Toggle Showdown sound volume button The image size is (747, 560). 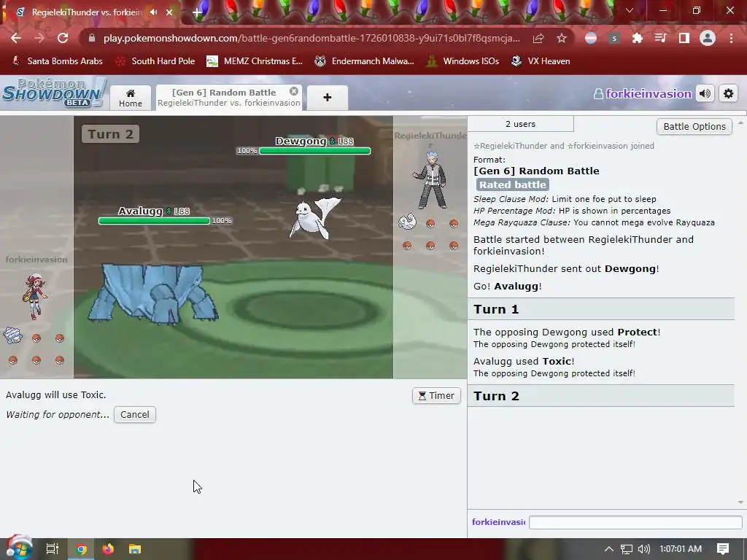click(x=705, y=94)
